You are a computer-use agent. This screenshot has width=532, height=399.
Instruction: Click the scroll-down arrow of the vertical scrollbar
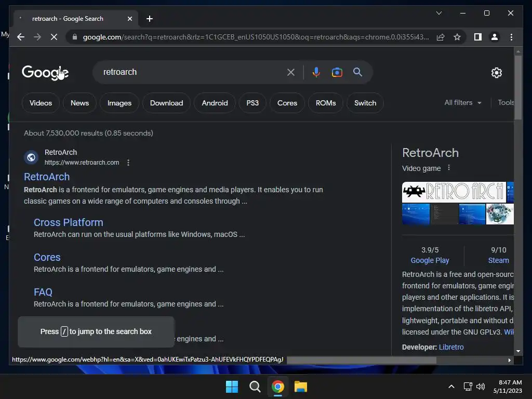[518, 351]
